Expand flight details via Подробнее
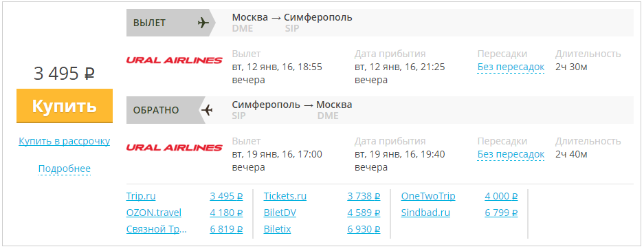This screenshot has width=644, height=249. point(65,169)
